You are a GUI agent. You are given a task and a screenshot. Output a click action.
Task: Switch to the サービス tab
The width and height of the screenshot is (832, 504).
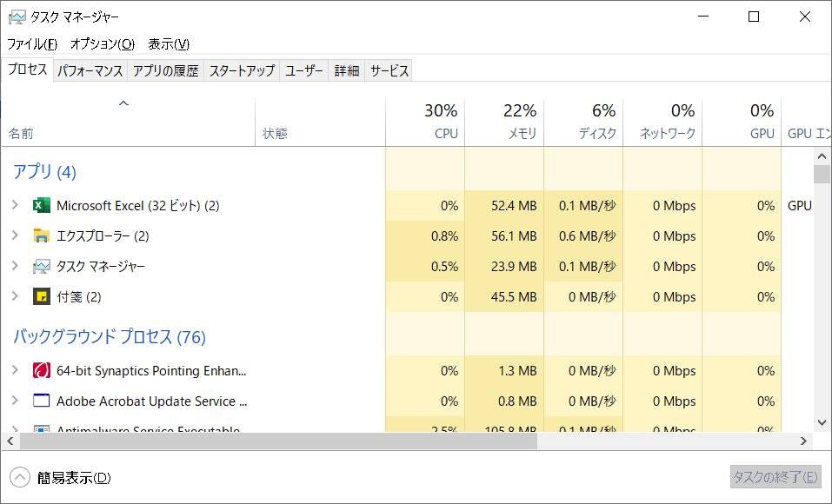pos(389,70)
